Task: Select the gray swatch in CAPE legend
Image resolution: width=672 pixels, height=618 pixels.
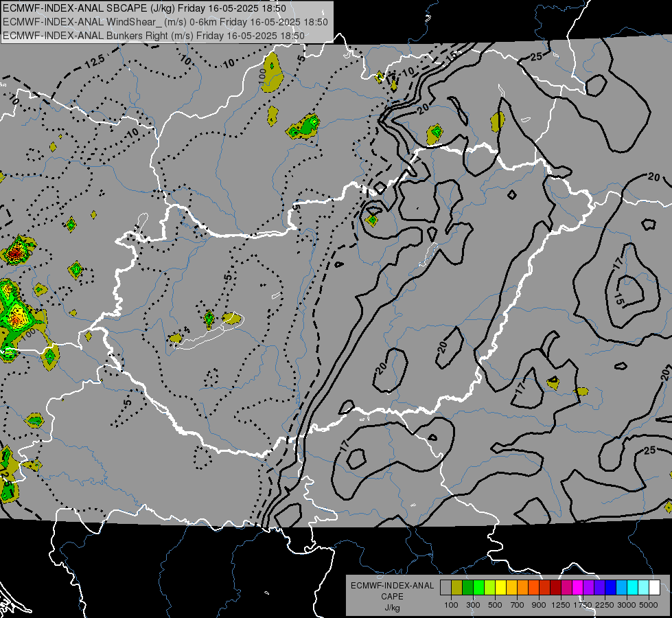Action: pos(445,587)
